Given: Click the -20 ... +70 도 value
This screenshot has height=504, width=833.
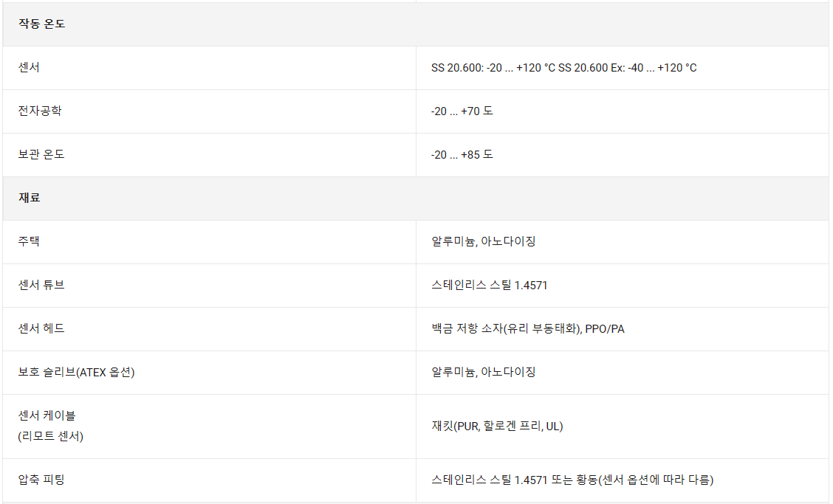Looking at the screenshot, I should click(462, 111).
